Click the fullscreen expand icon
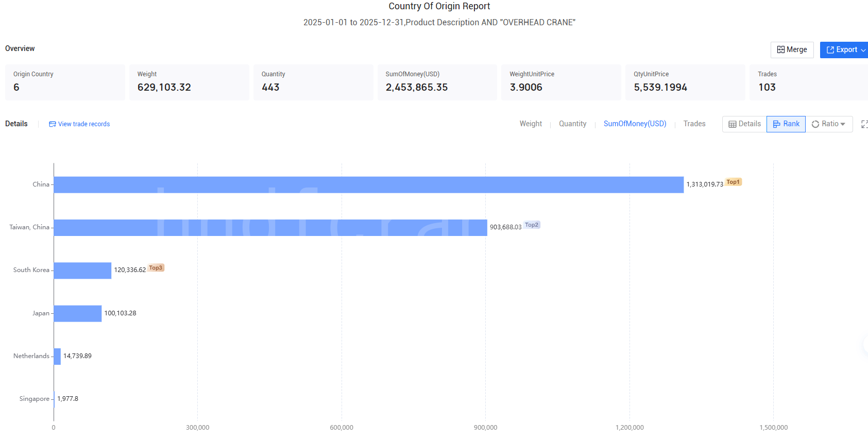Image resolution: width=868 pixels, height=439 pixels. pyautogui.click(x=864, y=124)
